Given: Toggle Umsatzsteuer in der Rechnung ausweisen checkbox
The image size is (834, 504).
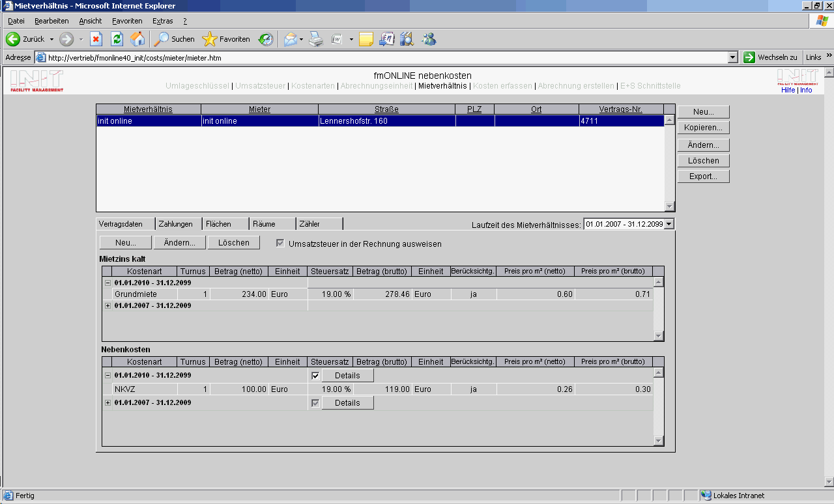Looking at the screenshot, I should pyautogui.click(x=280, y=244).
